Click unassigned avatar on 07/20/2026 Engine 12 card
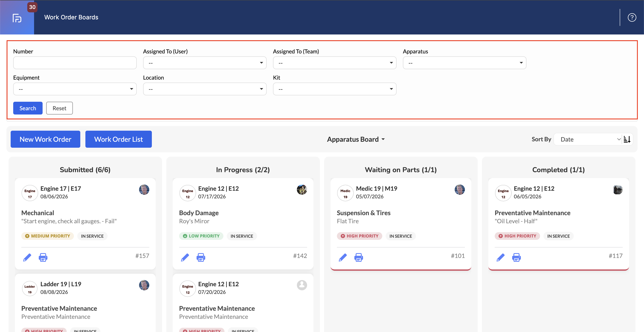This screenshot has height=332, width=644. point(302,285)
